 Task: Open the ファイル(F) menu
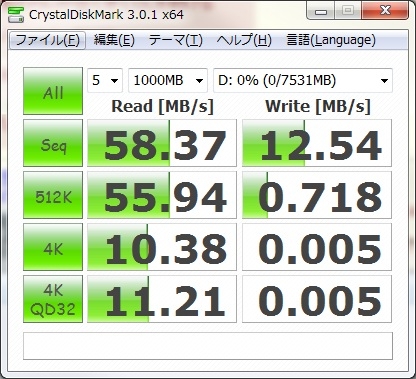[47, 41]
